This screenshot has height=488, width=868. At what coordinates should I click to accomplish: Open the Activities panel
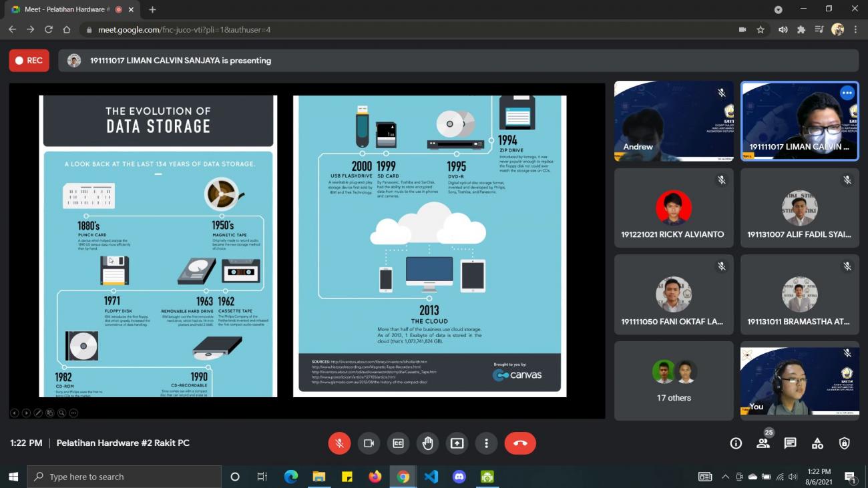(817, 443)
